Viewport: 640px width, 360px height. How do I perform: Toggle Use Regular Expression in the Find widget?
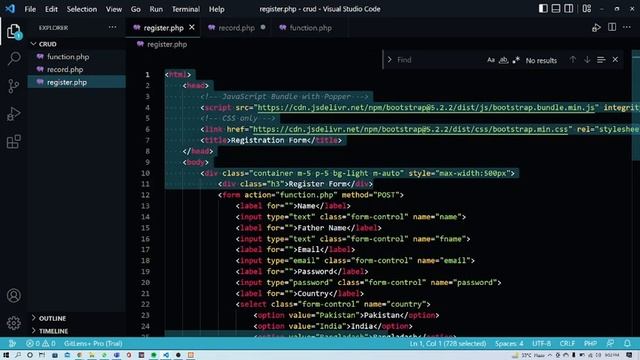[x=516, y=60]
